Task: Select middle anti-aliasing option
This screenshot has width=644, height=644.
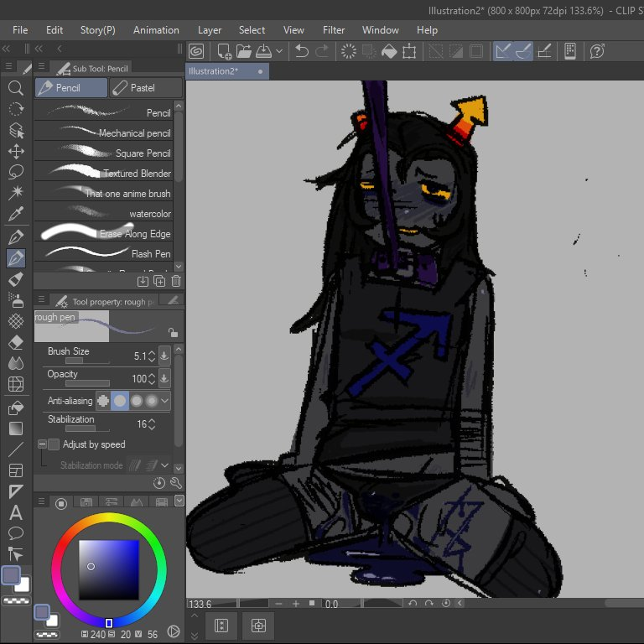Action: point(137,401)
